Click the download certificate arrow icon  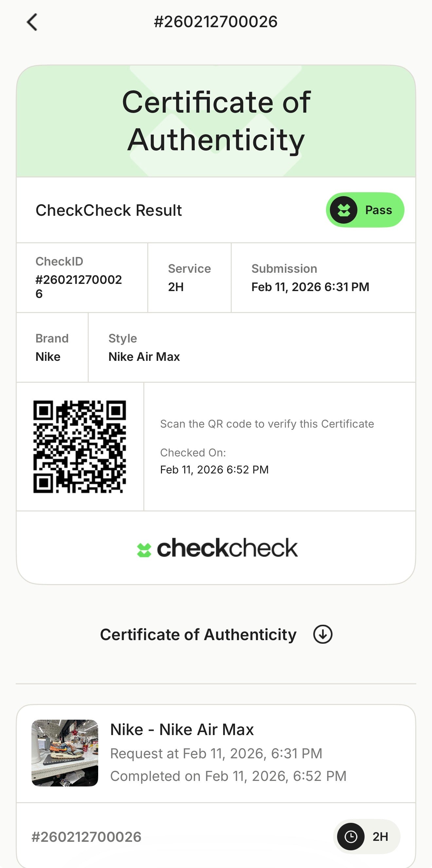pyautogui.click(x=323, y=635)
